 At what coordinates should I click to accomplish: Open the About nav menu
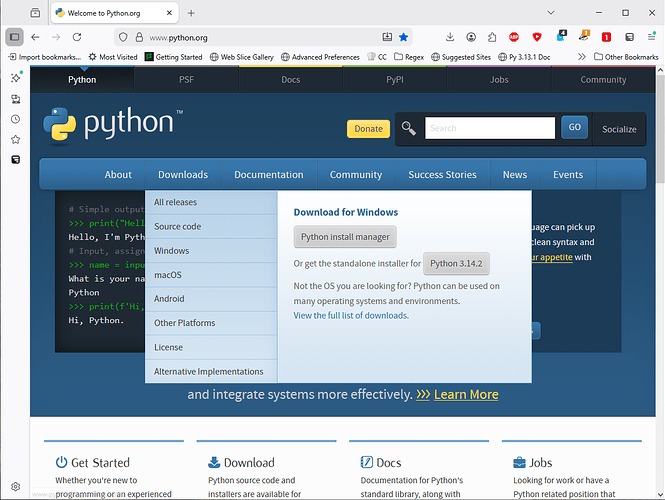pyautogui.click(x=118, y=175)
